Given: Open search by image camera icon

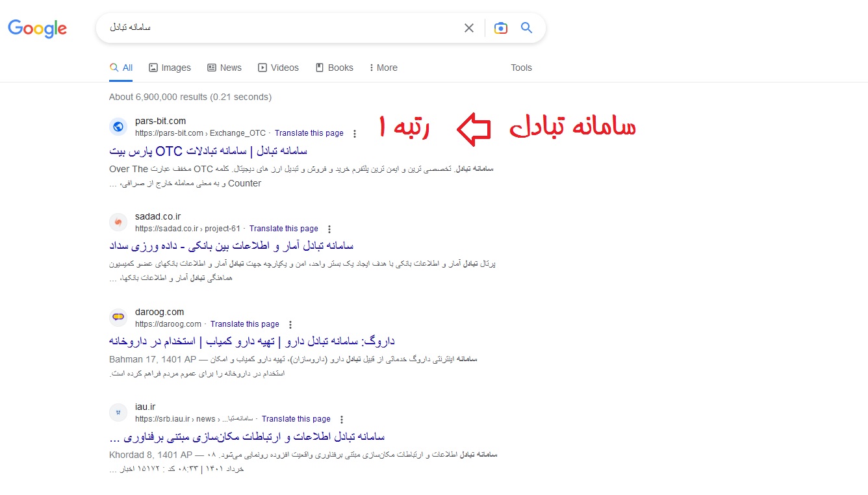Looking at the screenshot, I should click(x=500, y=28).
